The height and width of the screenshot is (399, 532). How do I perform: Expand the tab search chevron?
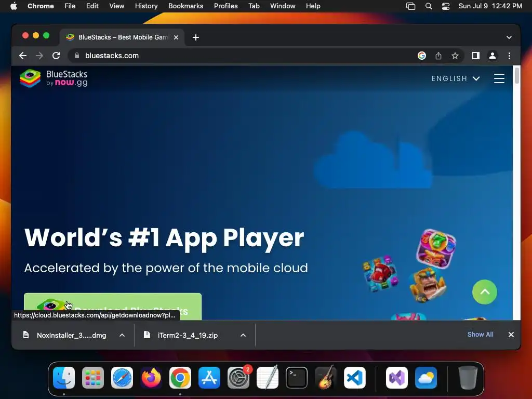click(509, 37)
